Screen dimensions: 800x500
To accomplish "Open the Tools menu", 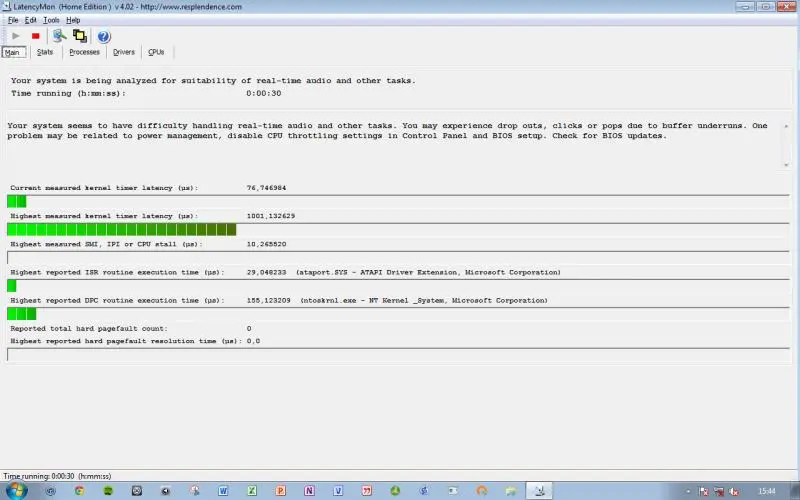I will pos(51,20).
